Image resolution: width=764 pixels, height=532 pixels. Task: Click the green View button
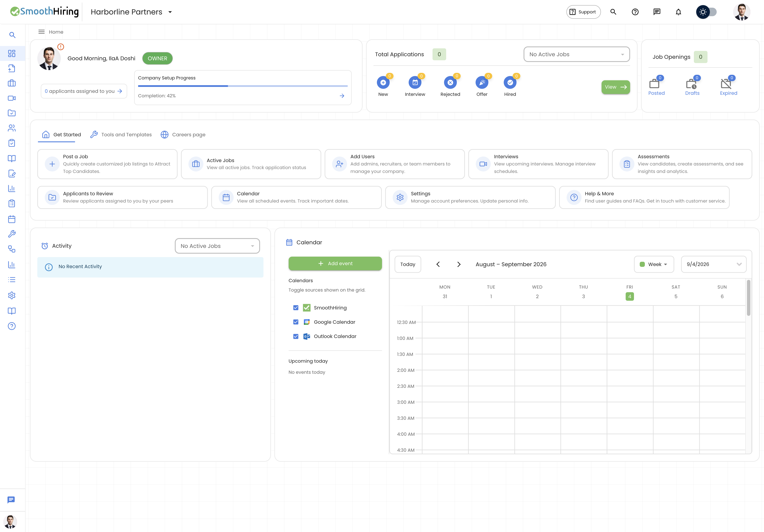[x=615, y=87]
